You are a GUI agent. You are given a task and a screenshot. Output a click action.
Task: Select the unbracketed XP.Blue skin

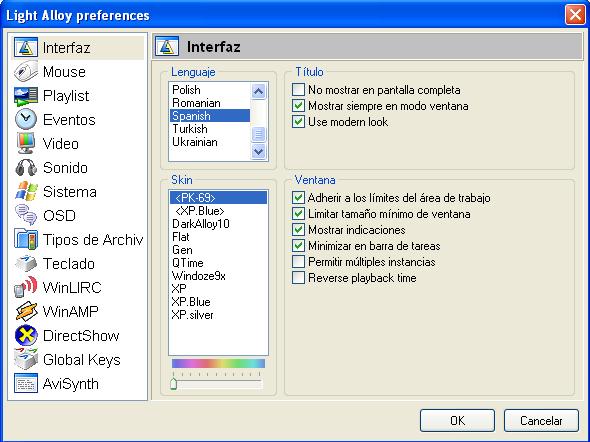218,302
